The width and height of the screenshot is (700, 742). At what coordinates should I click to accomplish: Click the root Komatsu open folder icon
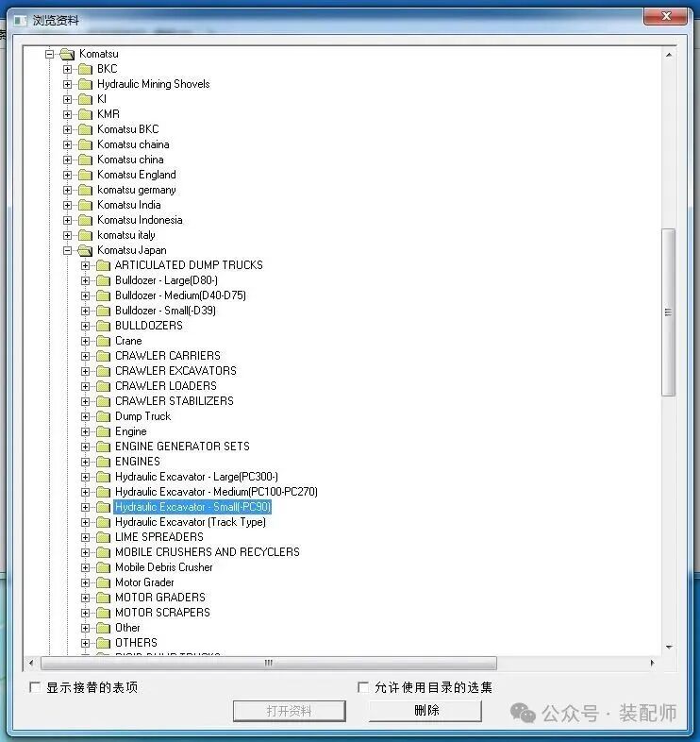coord(67,54)
